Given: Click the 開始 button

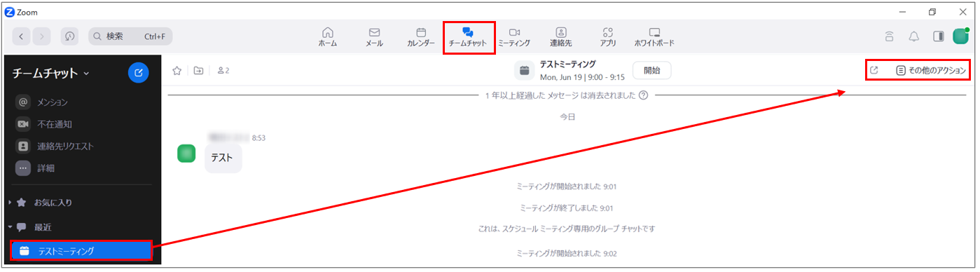Looking at the screenshot, I should pyautogui.click(x=651, y=70).
